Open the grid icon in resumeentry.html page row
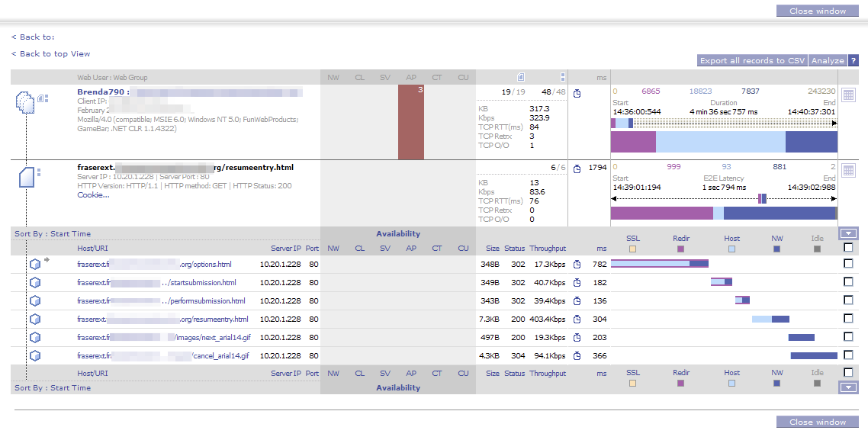This screenshot has width=868, height=440. click(848, 170)
